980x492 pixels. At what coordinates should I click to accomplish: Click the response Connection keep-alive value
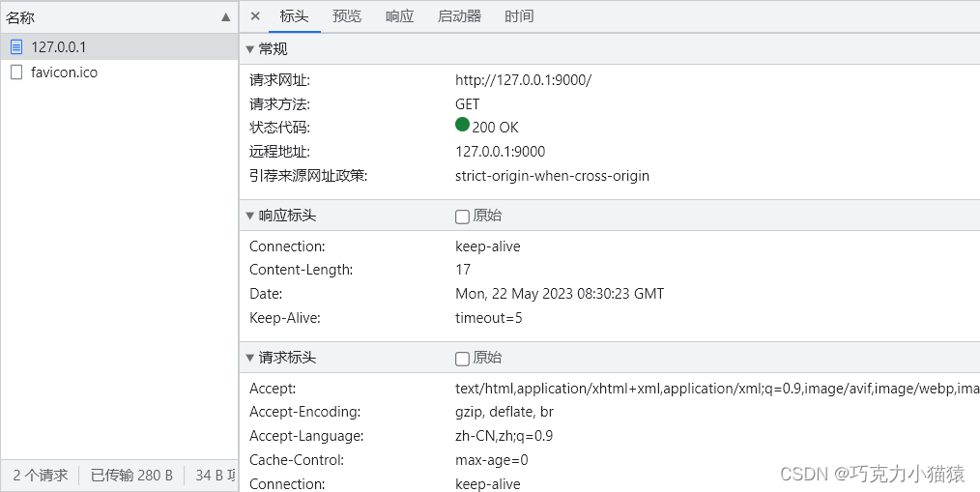487,246
